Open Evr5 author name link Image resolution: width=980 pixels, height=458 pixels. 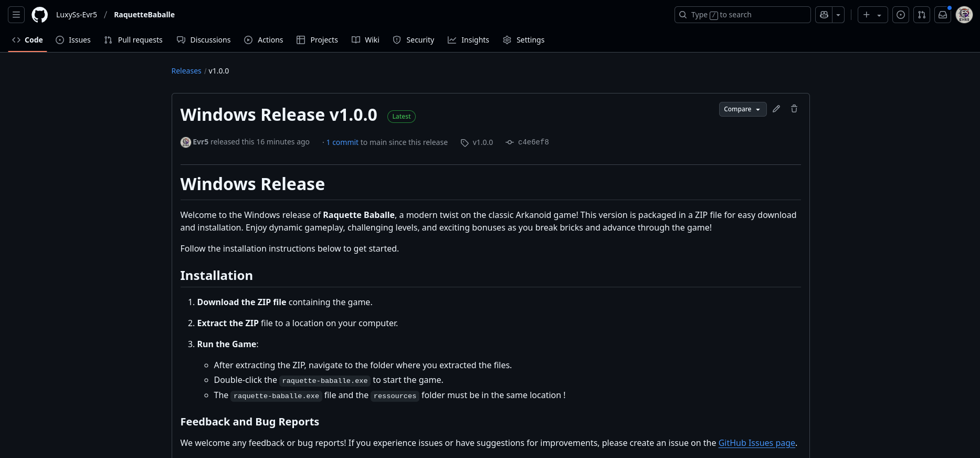[201, 142]
